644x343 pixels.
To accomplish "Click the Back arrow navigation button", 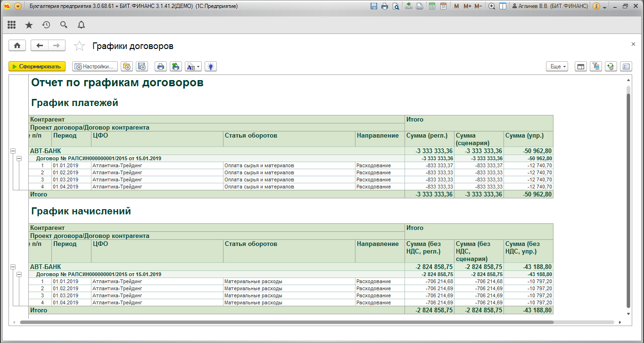I will coord(40,45).
